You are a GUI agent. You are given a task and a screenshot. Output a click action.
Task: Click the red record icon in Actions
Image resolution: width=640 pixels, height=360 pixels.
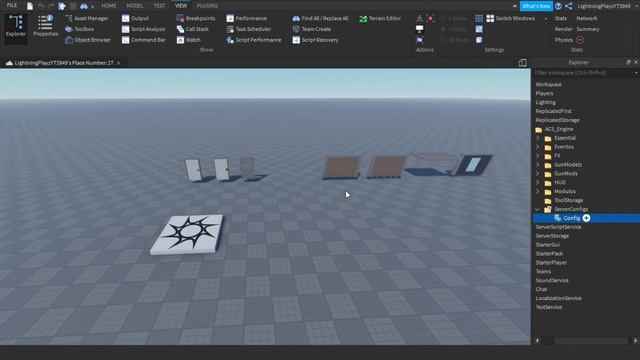[x=430, y=18]
